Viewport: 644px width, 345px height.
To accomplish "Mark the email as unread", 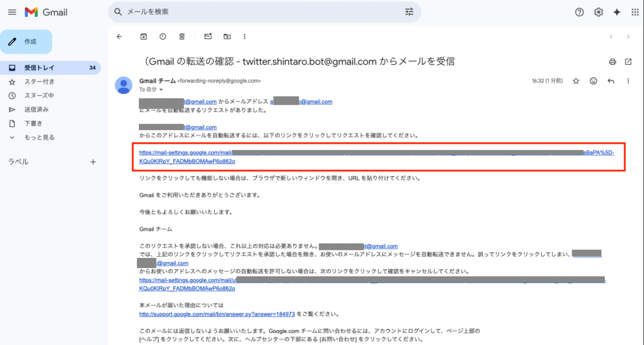I will click(x=208, y=36).
